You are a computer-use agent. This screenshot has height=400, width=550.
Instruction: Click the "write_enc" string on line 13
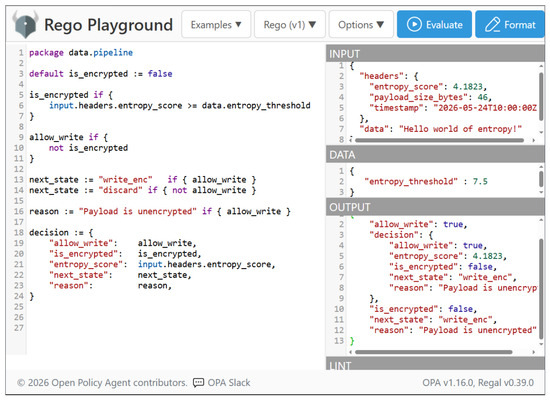[x=126, y=180]
